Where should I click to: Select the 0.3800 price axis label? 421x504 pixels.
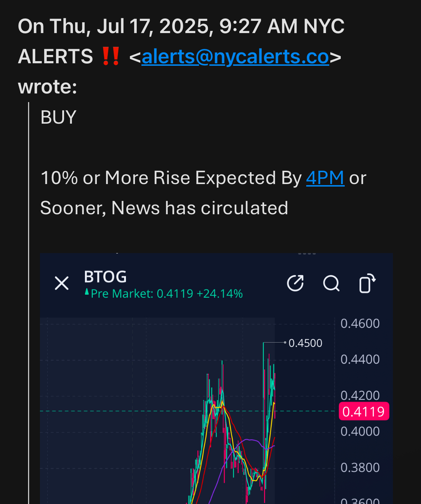coord(360,468)
